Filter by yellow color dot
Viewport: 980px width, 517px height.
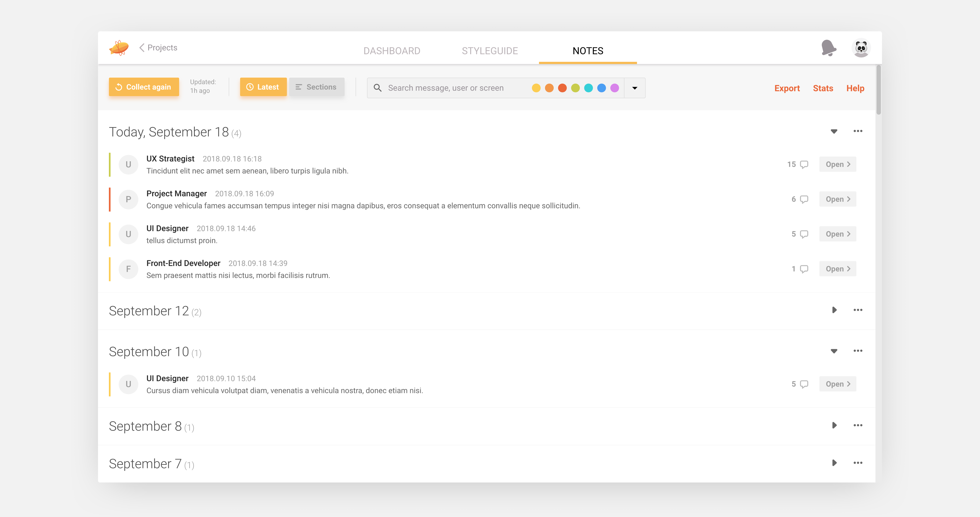pos(536,88)
